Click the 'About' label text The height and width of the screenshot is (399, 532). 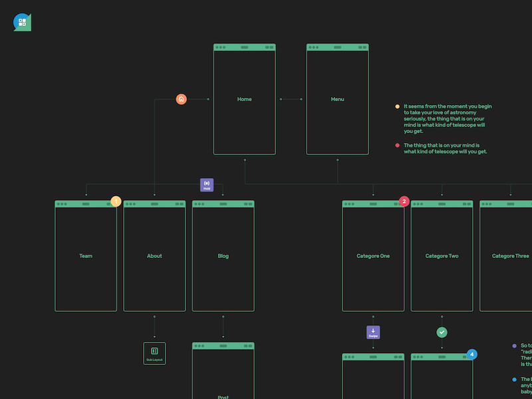(x=154, y=256)
